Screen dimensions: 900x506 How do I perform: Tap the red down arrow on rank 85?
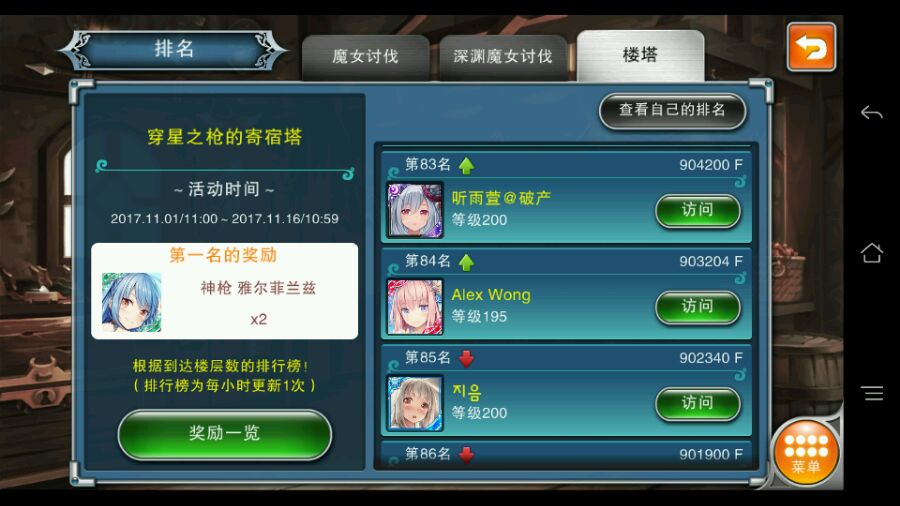(x=466, y=359)
